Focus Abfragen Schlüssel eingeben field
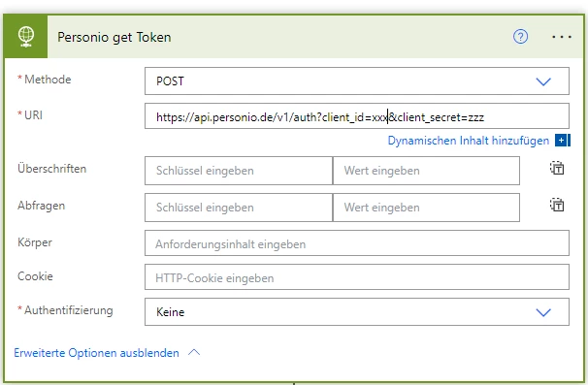The image size is (588, 385). click(239, 208)
